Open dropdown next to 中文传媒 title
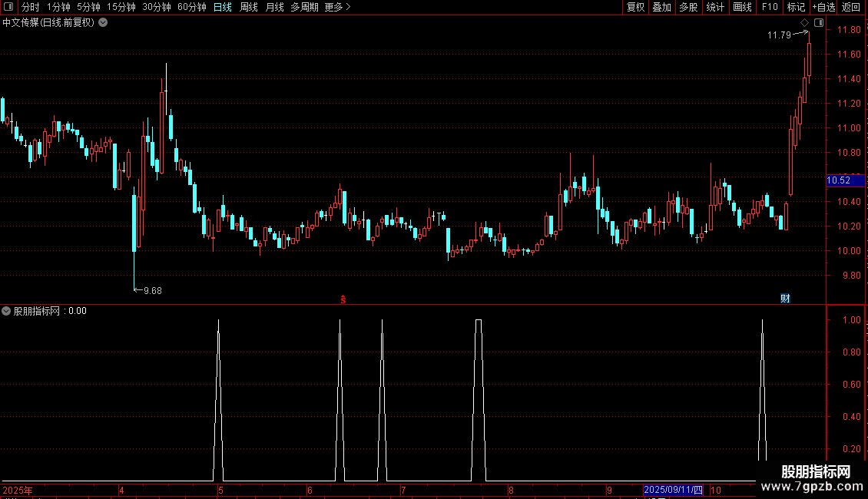This screenshot has width=868, height=499. point(103,23)
